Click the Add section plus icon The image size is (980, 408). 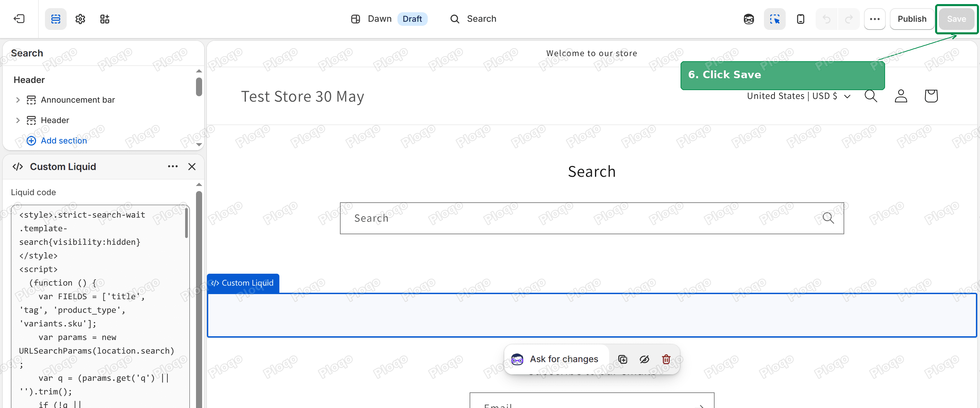[x=31, y=141]
